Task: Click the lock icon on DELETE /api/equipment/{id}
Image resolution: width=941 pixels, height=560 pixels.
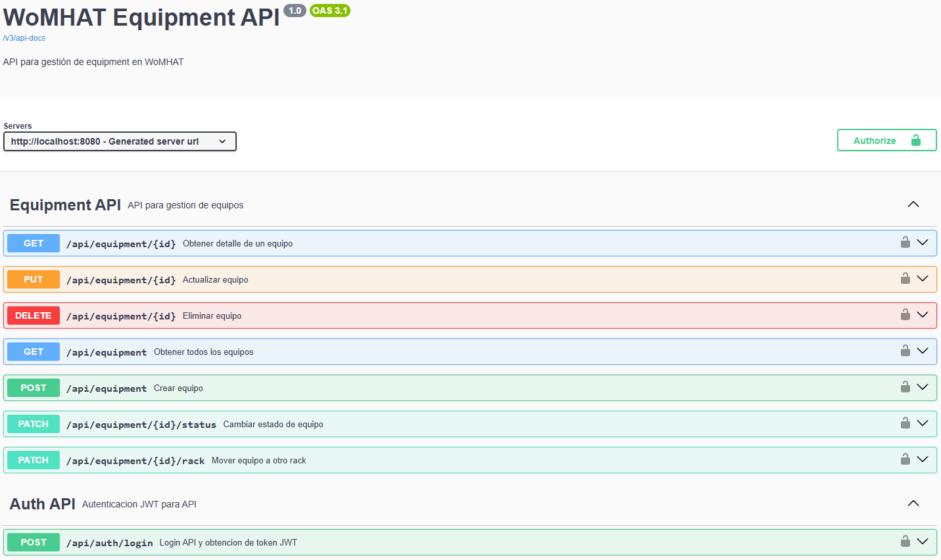Action: click(x=905, y=315)
